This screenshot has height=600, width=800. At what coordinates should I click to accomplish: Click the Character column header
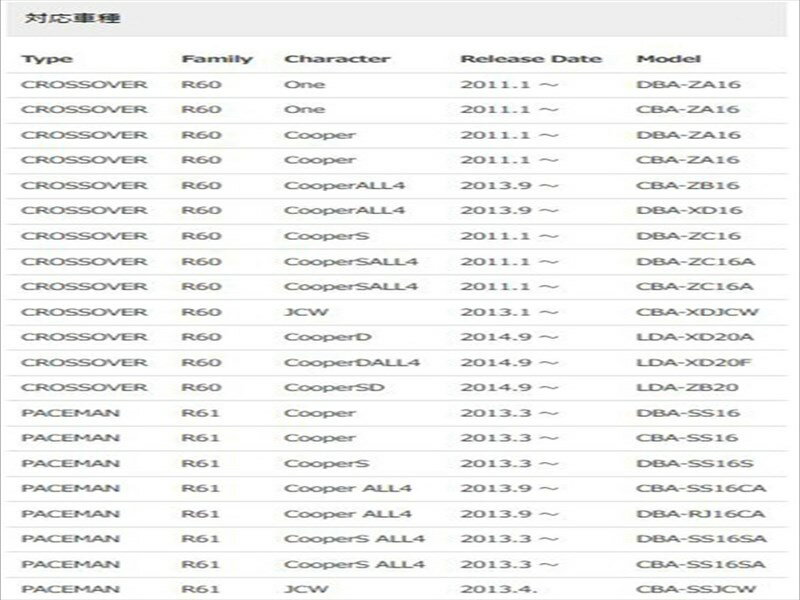click(336, 59)
